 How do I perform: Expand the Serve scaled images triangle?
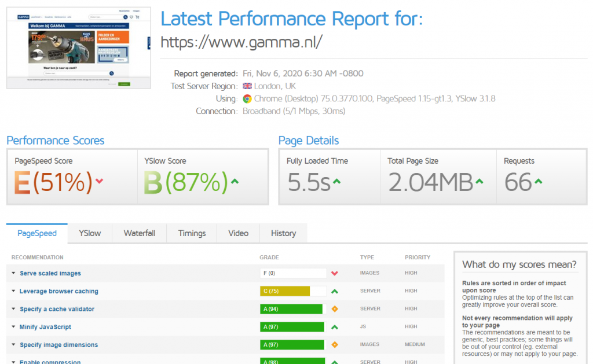coord(13,273)
